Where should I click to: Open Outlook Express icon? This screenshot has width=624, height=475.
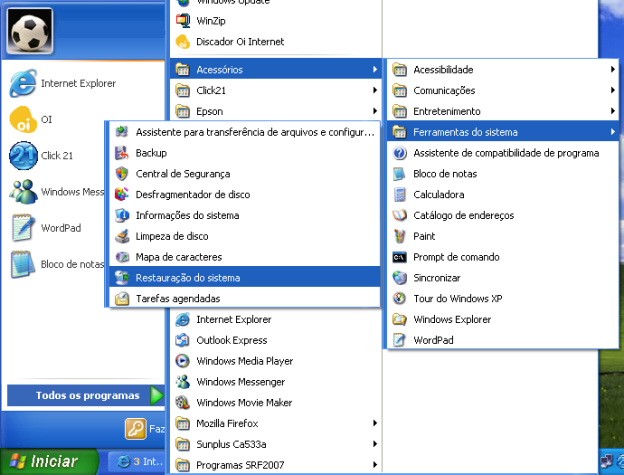click(x=183, y=340)
